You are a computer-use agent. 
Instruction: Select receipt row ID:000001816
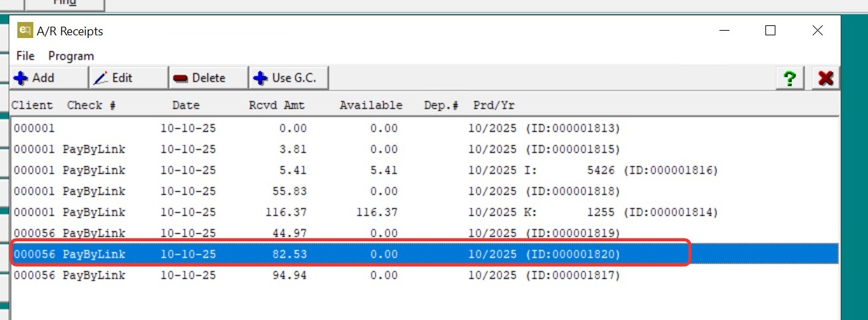point(425,171)
